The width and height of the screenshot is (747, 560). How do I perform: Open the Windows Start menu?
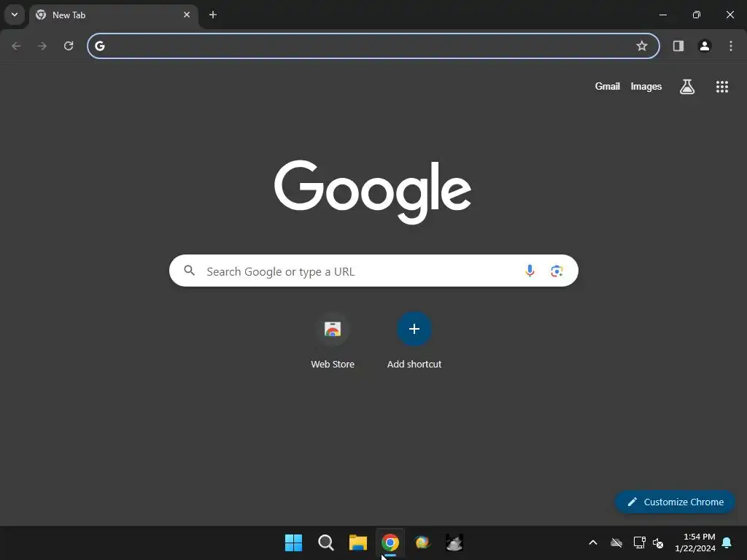click(x=293, y=542)
